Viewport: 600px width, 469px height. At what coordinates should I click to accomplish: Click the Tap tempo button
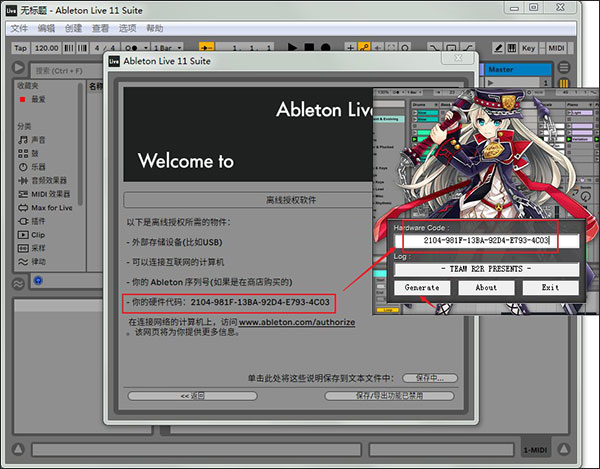20,48
